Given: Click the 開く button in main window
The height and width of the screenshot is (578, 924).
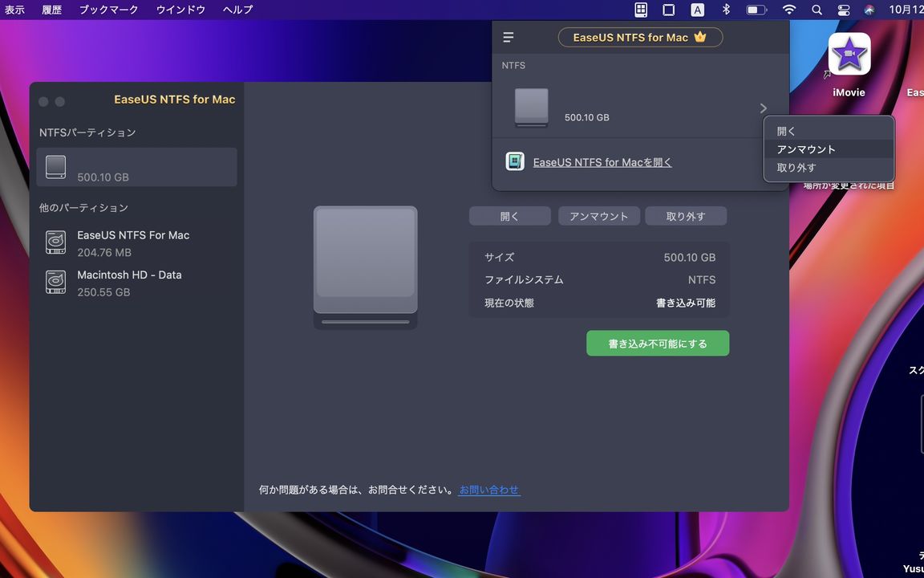Looking at the screenshot, I should [x=510, y=216].
